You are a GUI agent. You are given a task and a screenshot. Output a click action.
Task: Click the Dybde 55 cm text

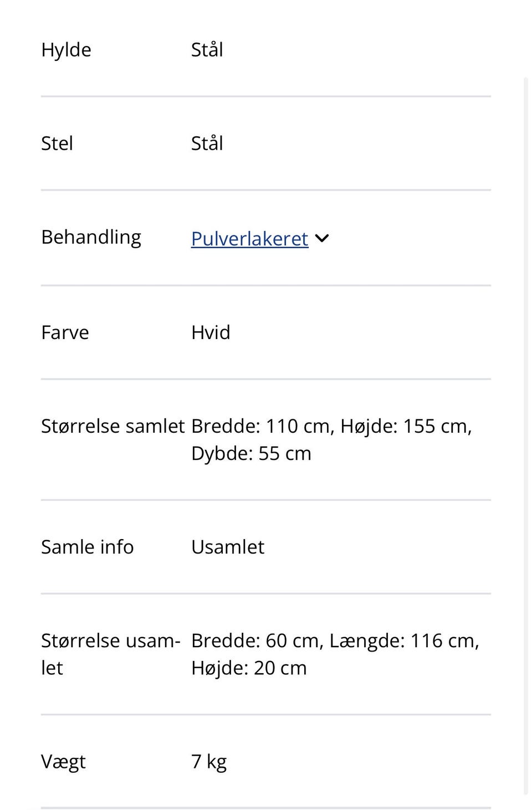coord(251,453)
